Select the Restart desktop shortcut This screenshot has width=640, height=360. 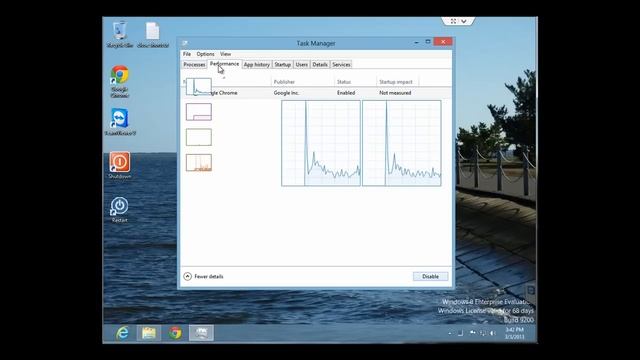120,209
